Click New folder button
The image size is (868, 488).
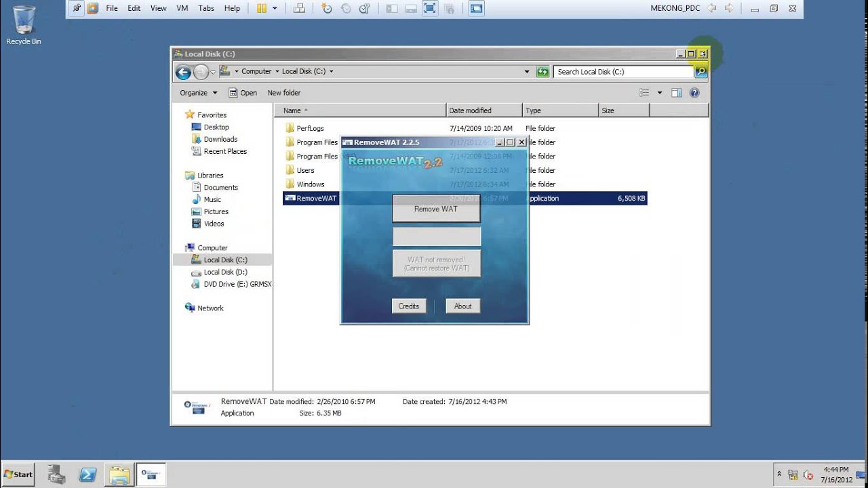(284, 93)
